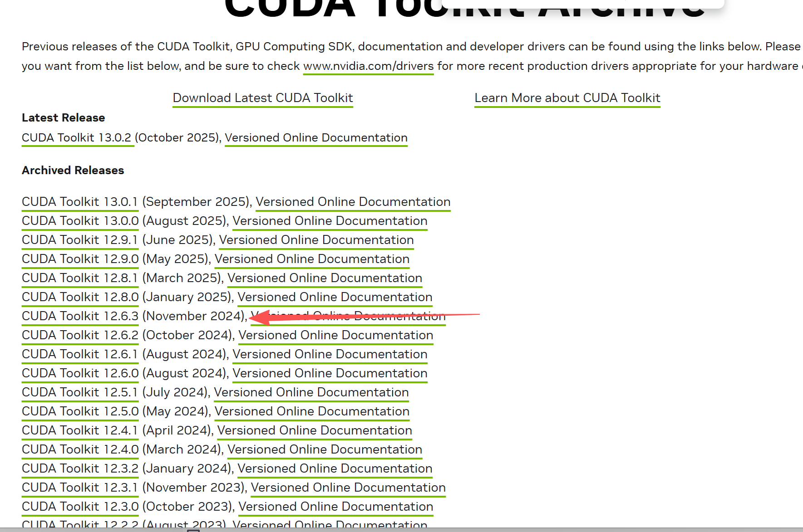Image resolution: width=803 pixels, height=532 pixels.
Task: Open documentation for the November 2024 release
Action: pos(348,316)
